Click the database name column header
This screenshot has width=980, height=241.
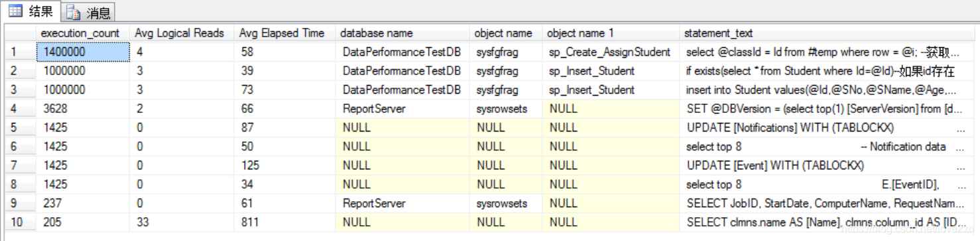pyautogui.click(x=402, y=33)
